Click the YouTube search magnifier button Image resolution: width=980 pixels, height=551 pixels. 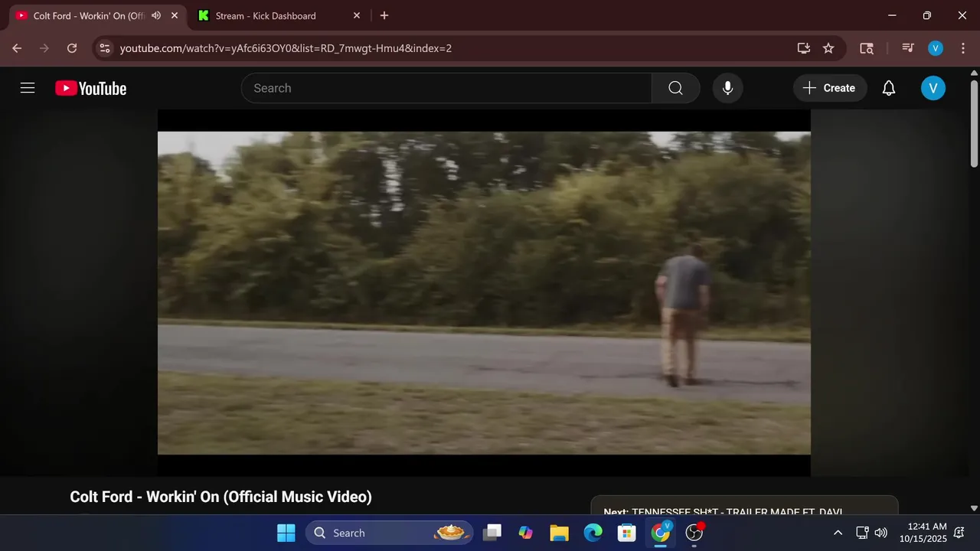click(x=675, y=88)
